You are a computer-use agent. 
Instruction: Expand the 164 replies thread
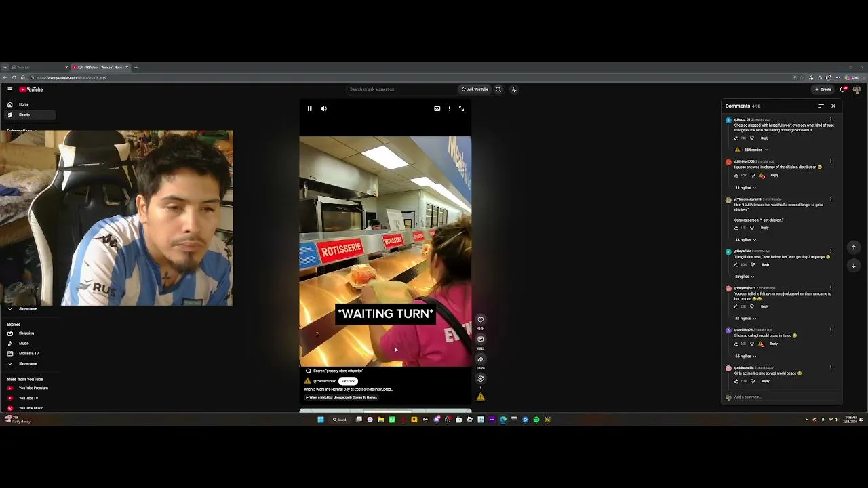coord(752,150)
